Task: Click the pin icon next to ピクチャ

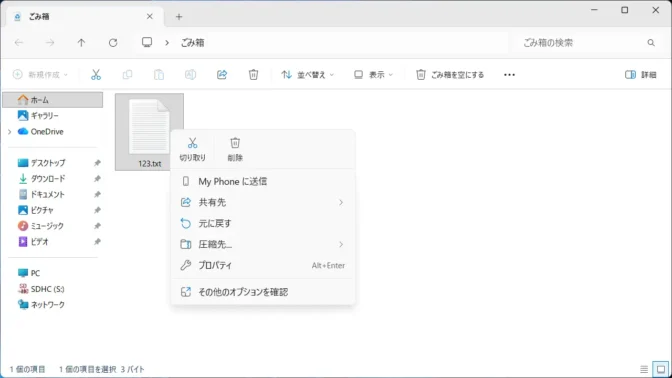Action: (97, 210)
